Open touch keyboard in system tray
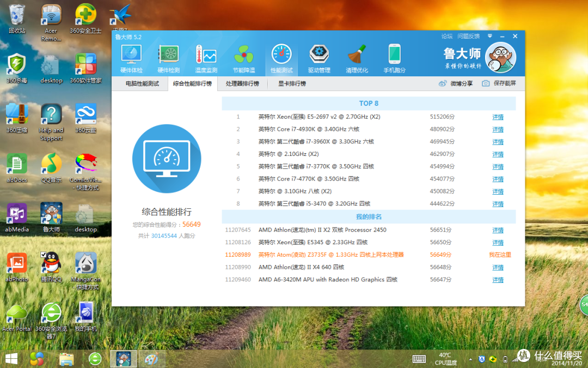588x368 pixels. click(x=419, y=359)
